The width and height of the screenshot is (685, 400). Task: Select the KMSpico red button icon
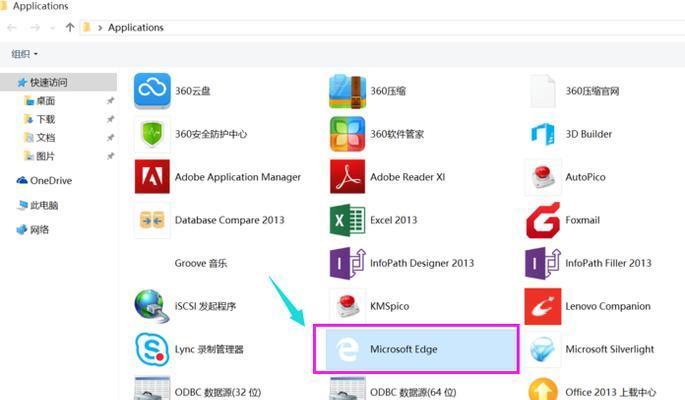pyautogui.click(x=347, y=306)
